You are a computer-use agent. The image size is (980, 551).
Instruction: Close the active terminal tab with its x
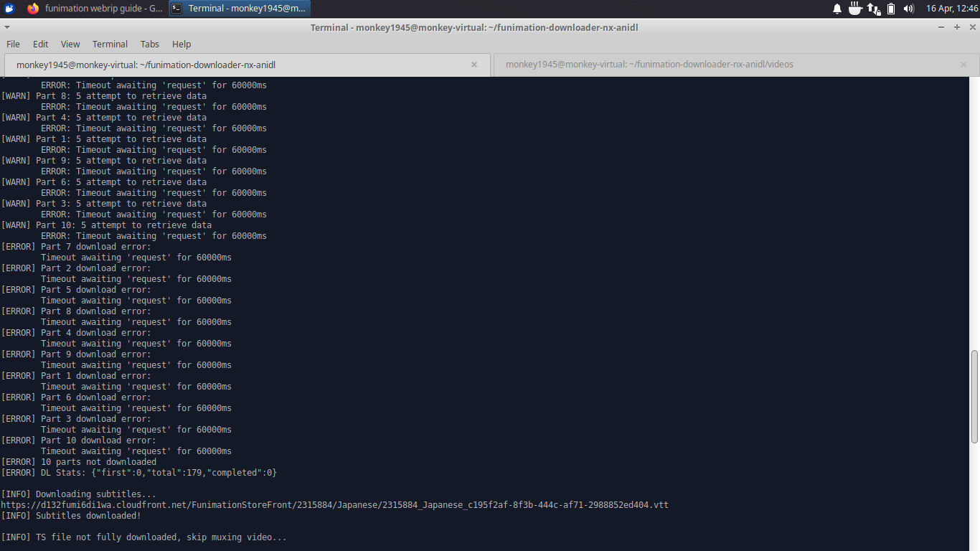[473, 64]
